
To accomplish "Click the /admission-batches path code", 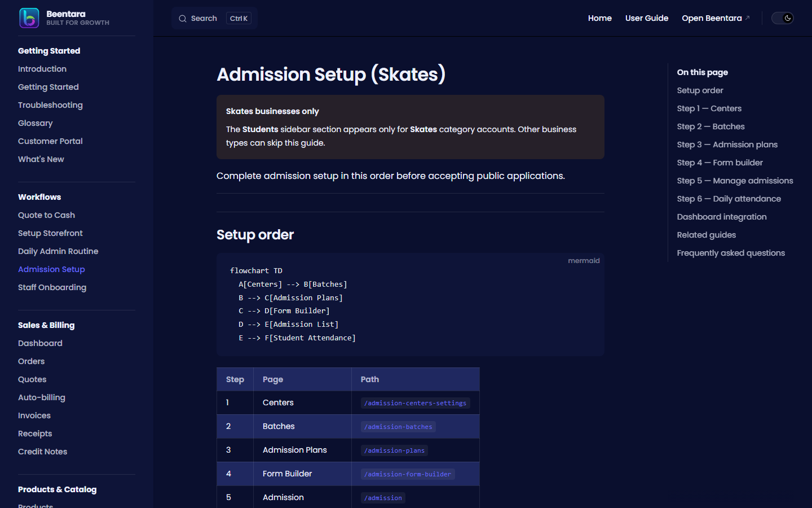I will point(398,427).
